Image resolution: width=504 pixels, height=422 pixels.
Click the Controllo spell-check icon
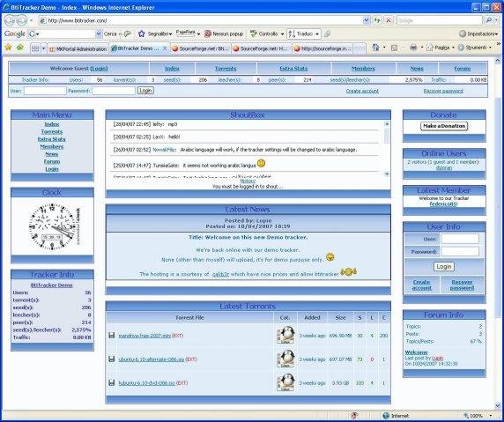254,33
